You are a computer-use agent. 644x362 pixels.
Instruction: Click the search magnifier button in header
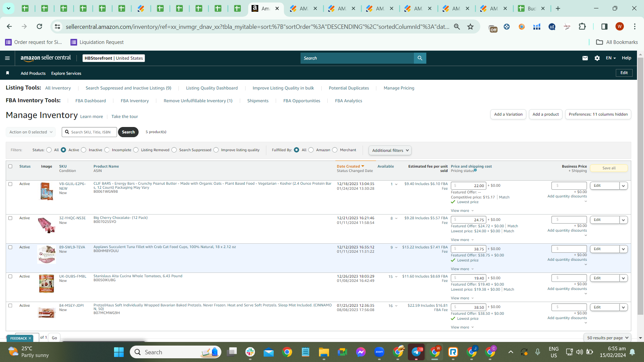click(x=420, y=58)
